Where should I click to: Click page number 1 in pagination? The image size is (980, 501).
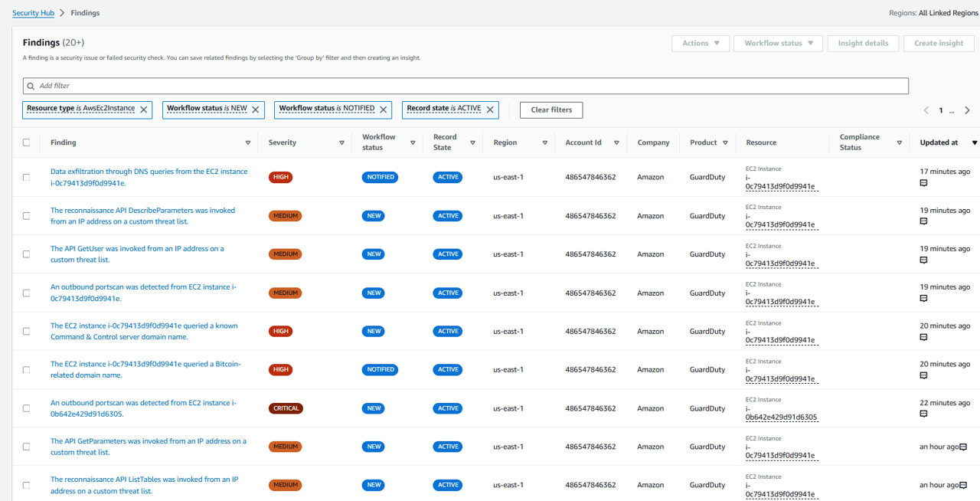941,110
